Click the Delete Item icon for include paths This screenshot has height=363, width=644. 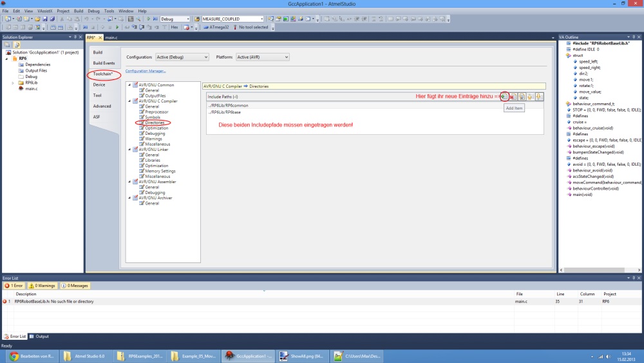(513, 97)
